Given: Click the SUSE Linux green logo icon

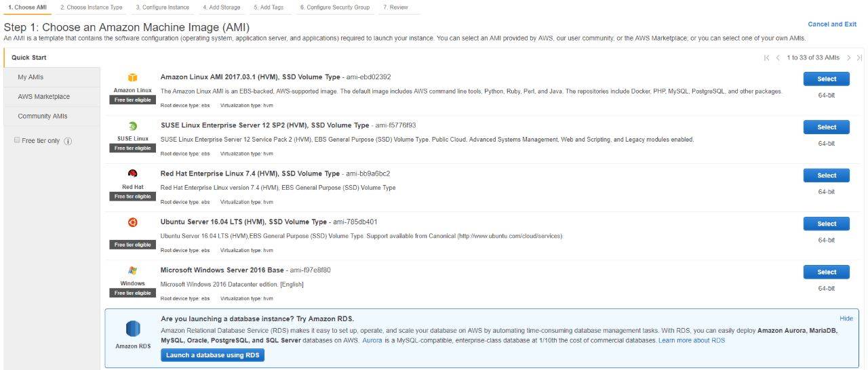Looking at the screenshot, I should point(133,126).
